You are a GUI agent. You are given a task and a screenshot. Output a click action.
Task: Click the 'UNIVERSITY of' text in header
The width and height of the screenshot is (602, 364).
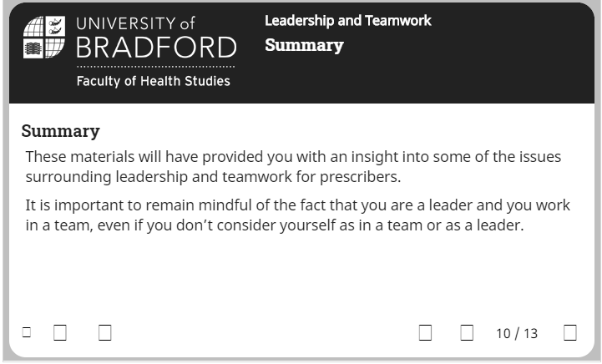(135, 23)
